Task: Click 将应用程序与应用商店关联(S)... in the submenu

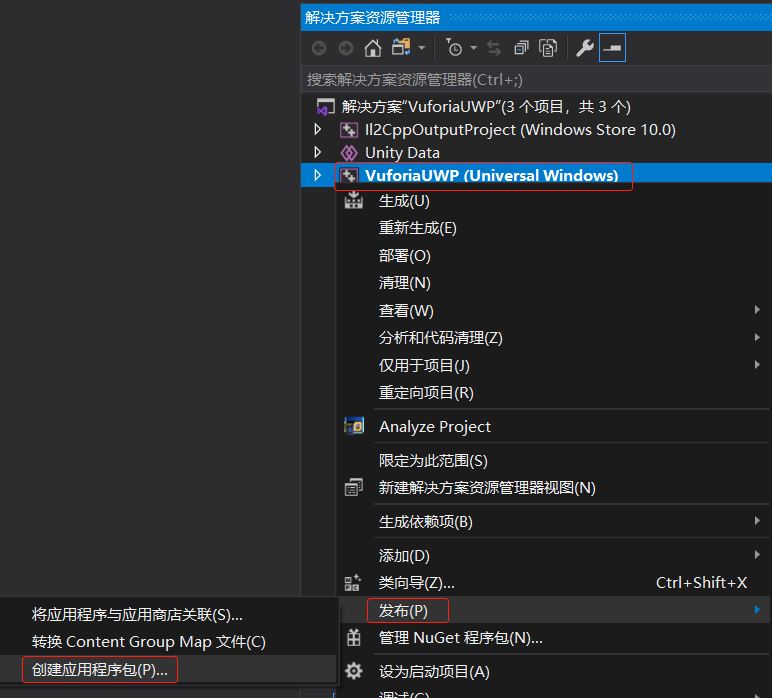Action: pos(167,615)
